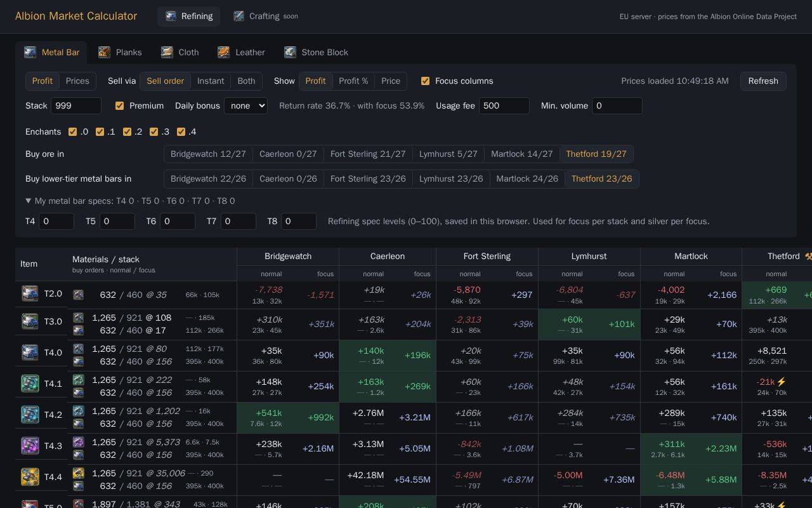Click the T4.4 metal bar item icon

coord(30,477)
